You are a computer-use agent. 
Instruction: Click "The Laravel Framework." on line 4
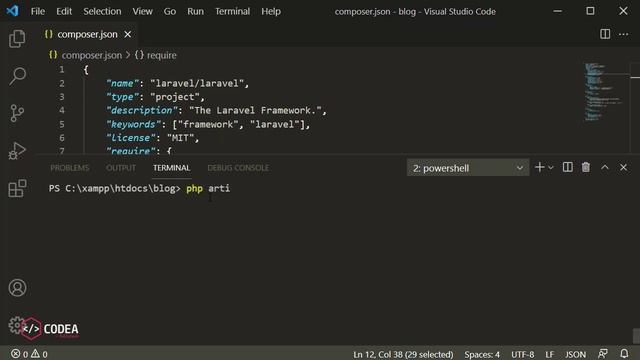pyautogui.click(x=255, y=110)
